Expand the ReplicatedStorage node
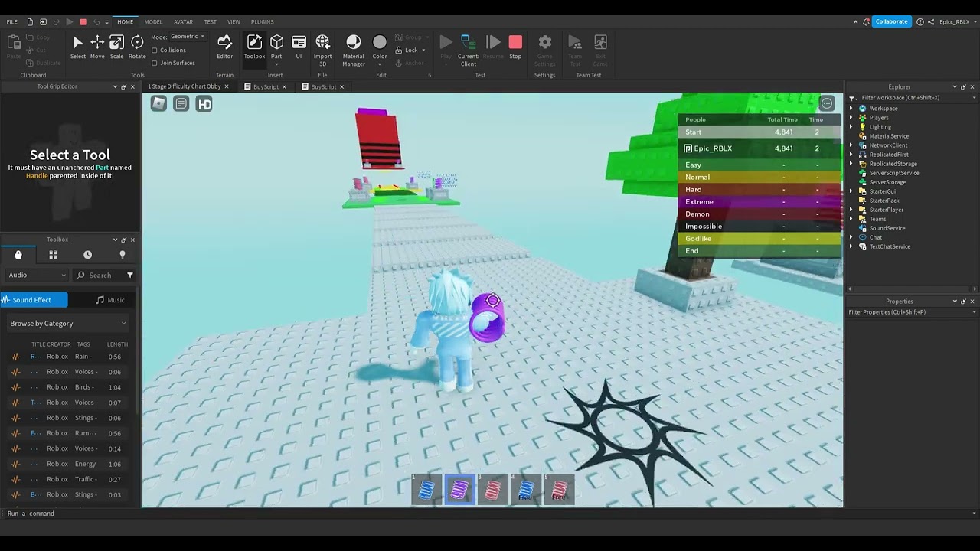Image resolution: width=980 pixels, height=551 pixels. [x=851, y=164]
